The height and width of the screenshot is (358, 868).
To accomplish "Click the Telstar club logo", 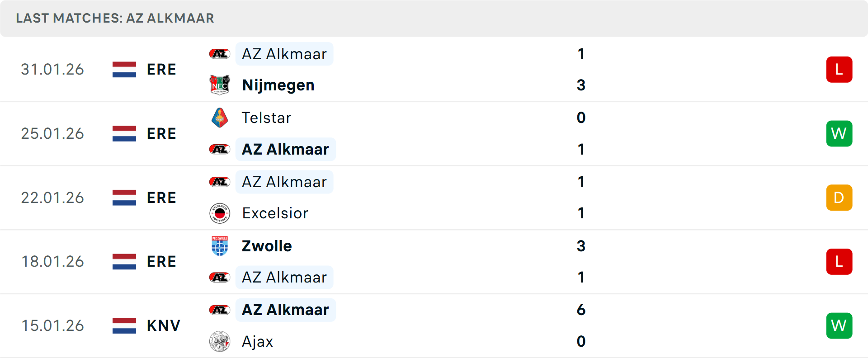I will point(220,118).
